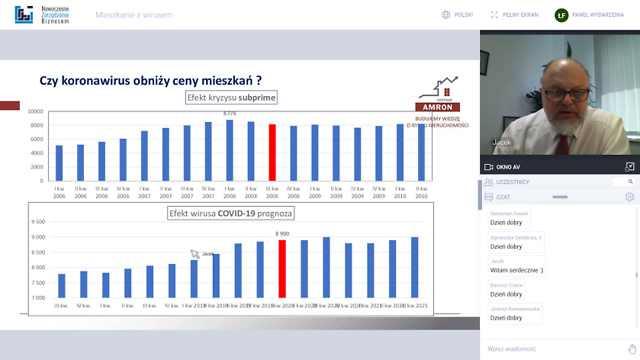Click the OKNO AV label
640x360 pixels.
pyautogui.click(x=508, y=167)
